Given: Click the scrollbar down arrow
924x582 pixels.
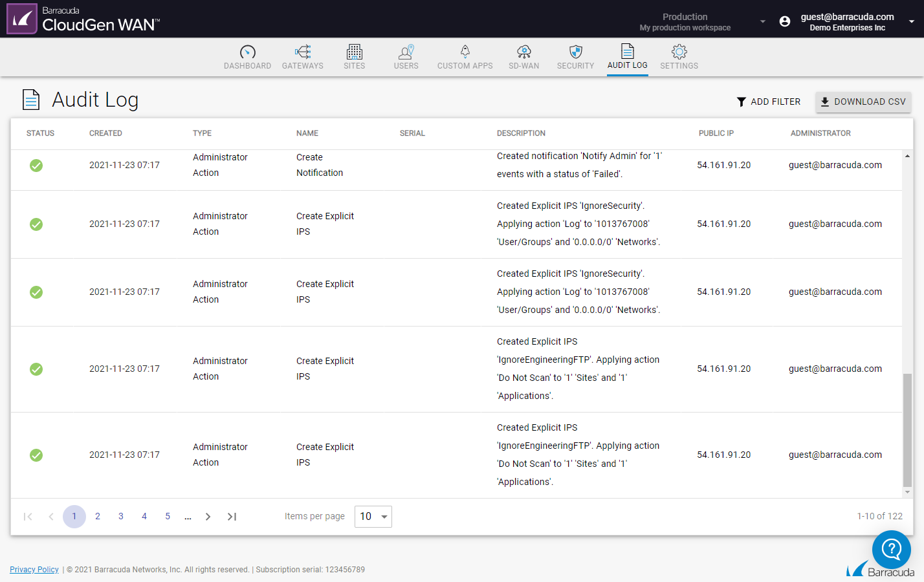Looking at the screenshot, I should click(907, 493).
